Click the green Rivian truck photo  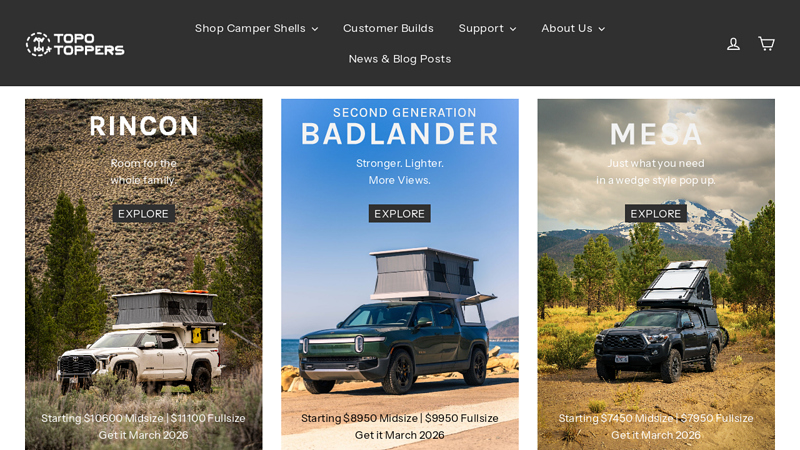tap(397, 321)
